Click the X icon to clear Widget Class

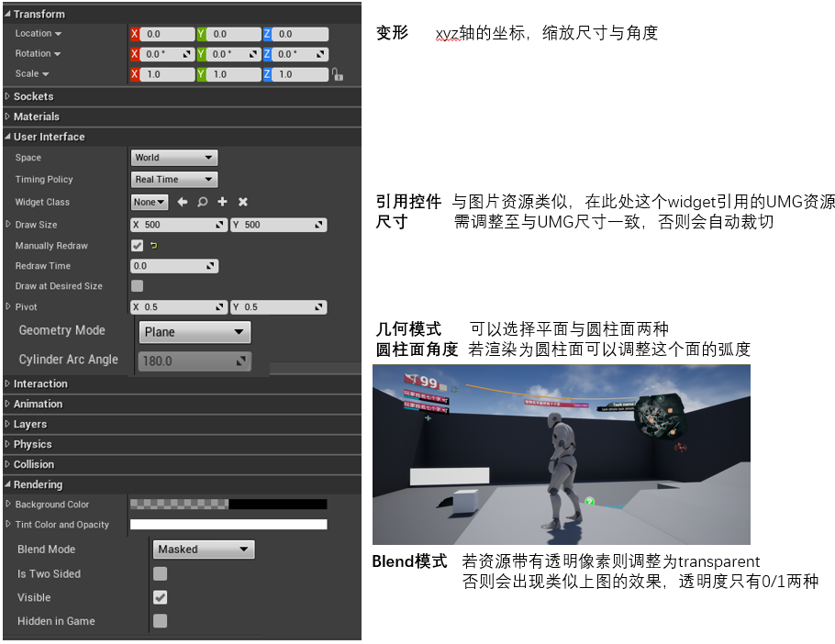tap(243, 202)
